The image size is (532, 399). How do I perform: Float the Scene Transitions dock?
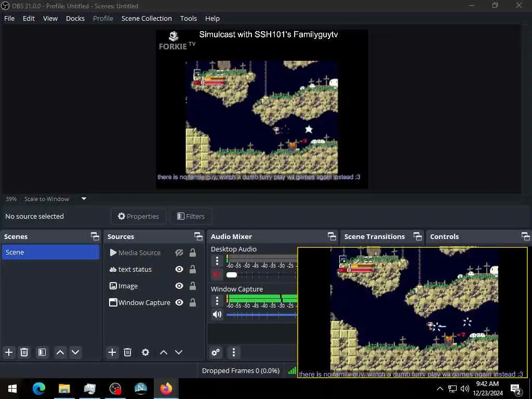(418, 236)
